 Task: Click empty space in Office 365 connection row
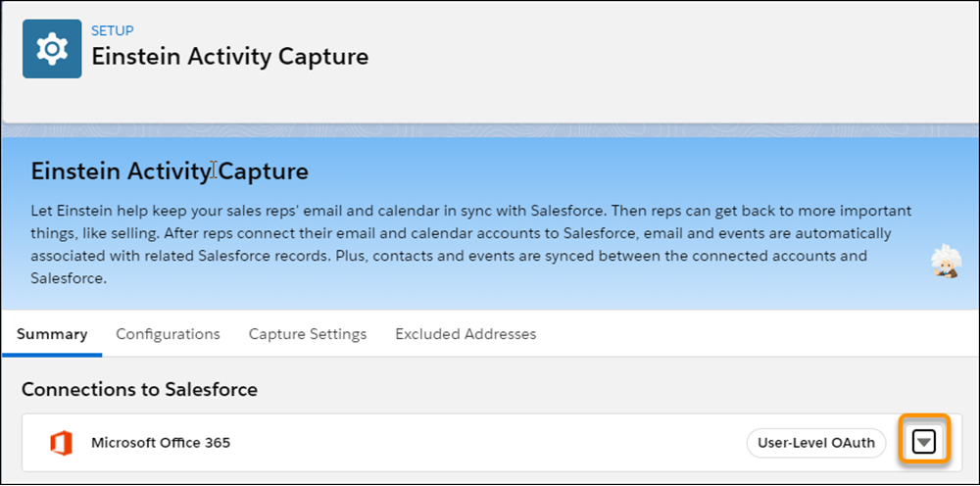coord(487,443)
